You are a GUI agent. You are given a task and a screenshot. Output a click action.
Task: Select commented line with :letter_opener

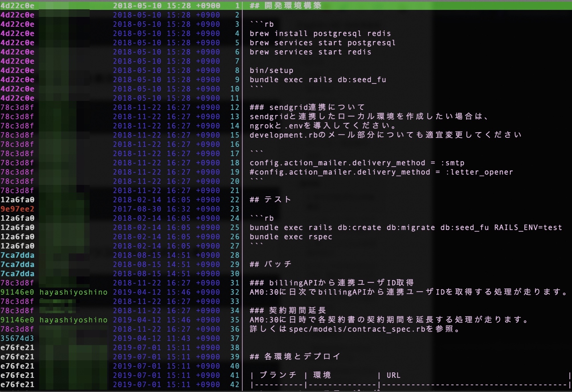coord(381,172)
